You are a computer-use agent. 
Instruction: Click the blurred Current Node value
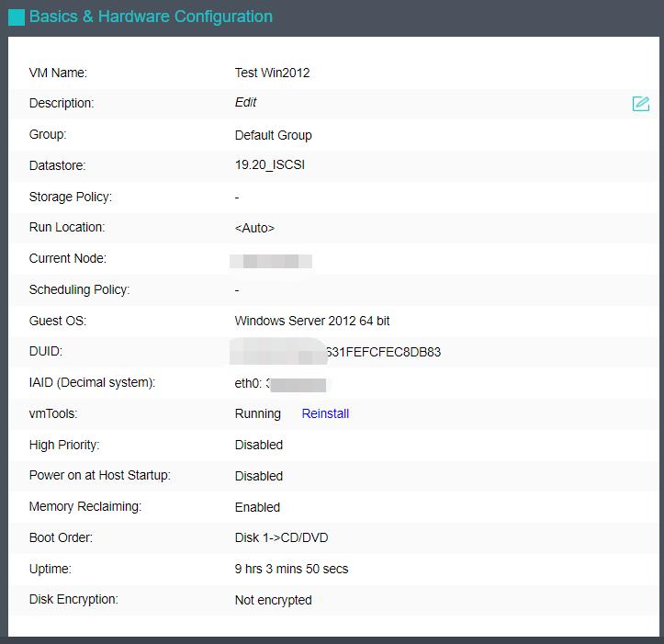pyautogui.click(x=271, y=260)
